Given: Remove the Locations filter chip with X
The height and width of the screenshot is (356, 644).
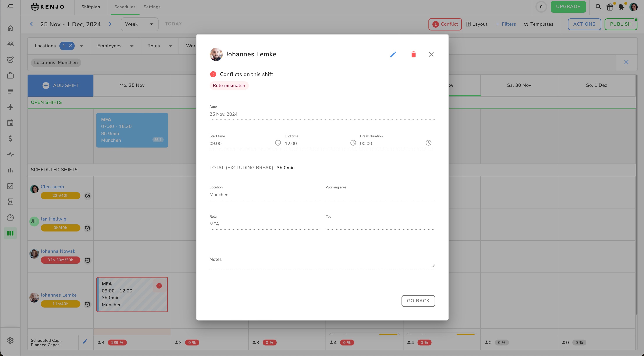Looking at the screenshot, I should click(70, 46).
